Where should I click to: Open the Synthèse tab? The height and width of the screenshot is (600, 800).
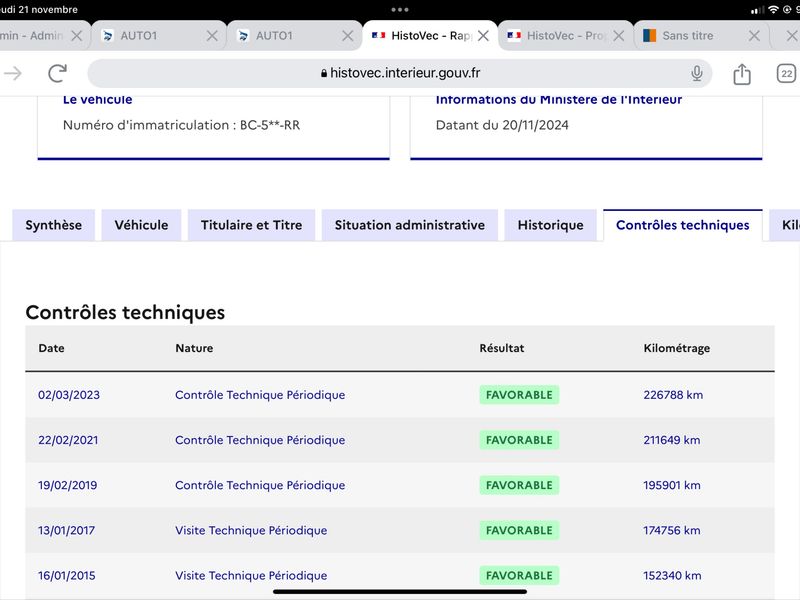click(x=54, y=225)
